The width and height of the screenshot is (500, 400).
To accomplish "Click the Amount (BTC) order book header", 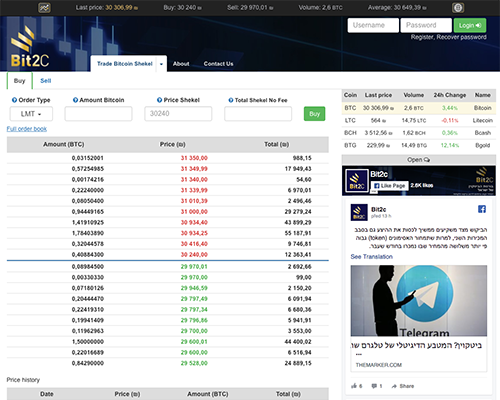I will coord(64,144).
